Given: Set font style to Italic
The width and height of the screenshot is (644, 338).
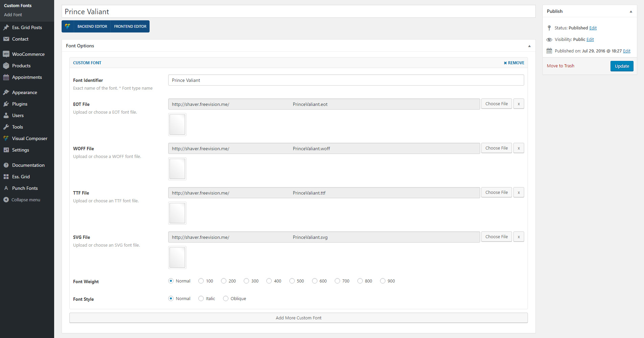Looking at the screenshot, I should (201, 298).
